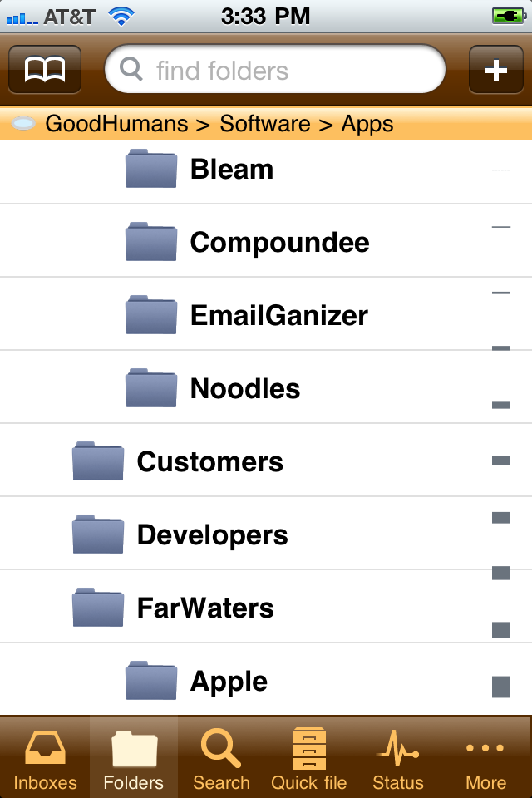The image size is (532, 798).
Task: Show the Status tab
Action: click(397, 758)
